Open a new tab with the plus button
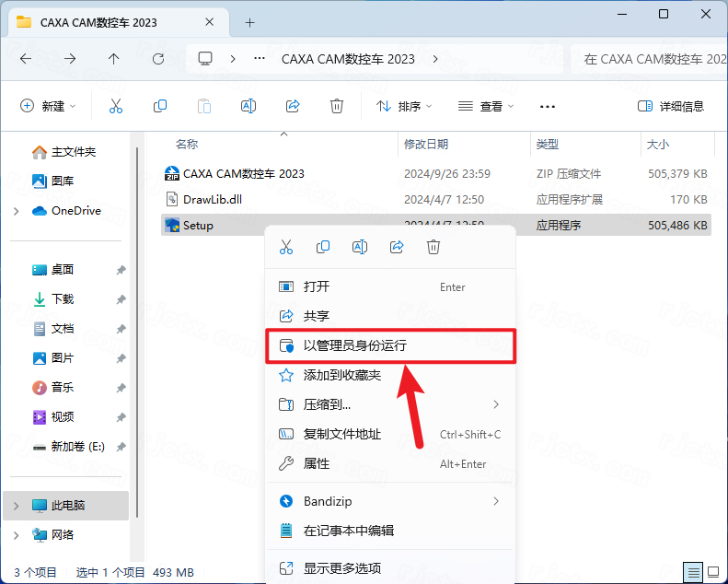This screenshot has width=728, height=584. click(x=249, y=22)
